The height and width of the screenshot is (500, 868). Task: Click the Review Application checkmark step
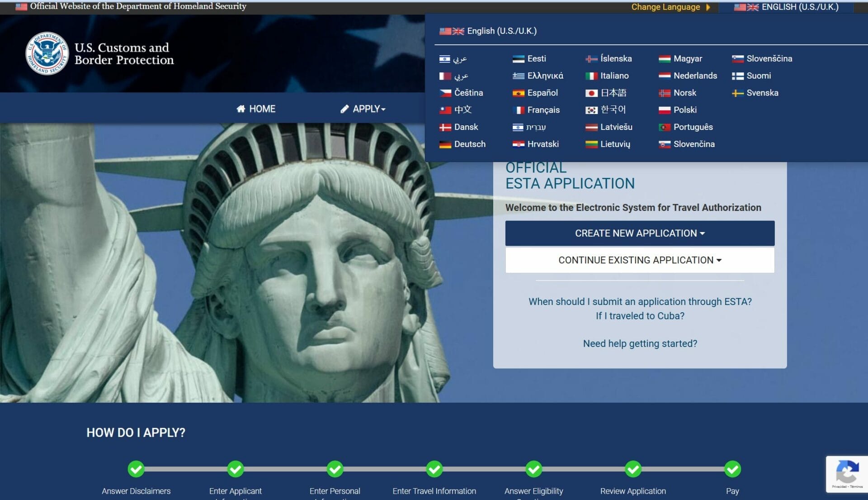633,469
